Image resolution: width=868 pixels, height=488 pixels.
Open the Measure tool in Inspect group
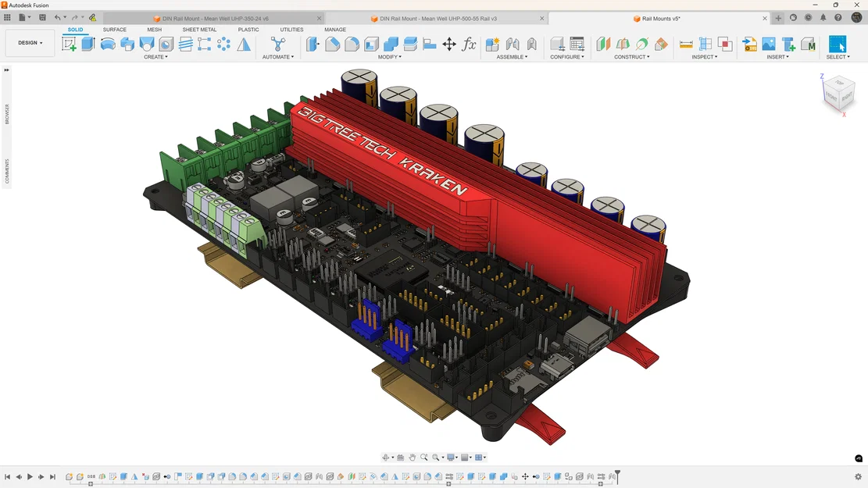(x=685, y=43)
